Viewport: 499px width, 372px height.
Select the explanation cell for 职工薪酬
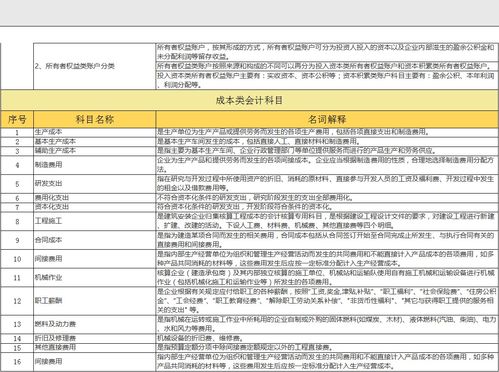click(327, 301)
